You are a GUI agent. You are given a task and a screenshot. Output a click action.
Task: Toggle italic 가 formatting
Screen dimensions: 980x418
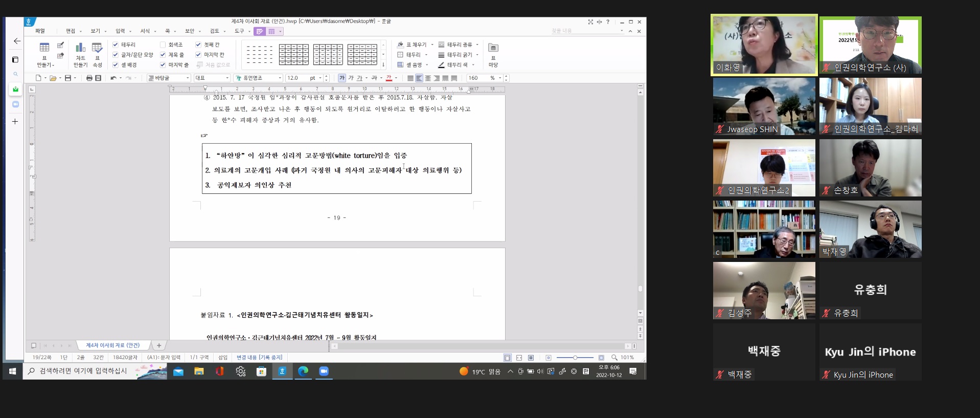351,78
